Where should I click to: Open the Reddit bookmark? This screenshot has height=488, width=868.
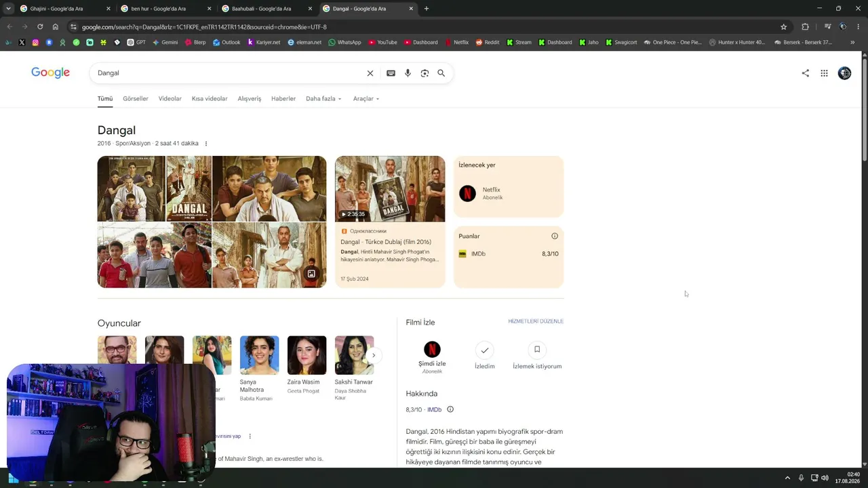(488, 42)
